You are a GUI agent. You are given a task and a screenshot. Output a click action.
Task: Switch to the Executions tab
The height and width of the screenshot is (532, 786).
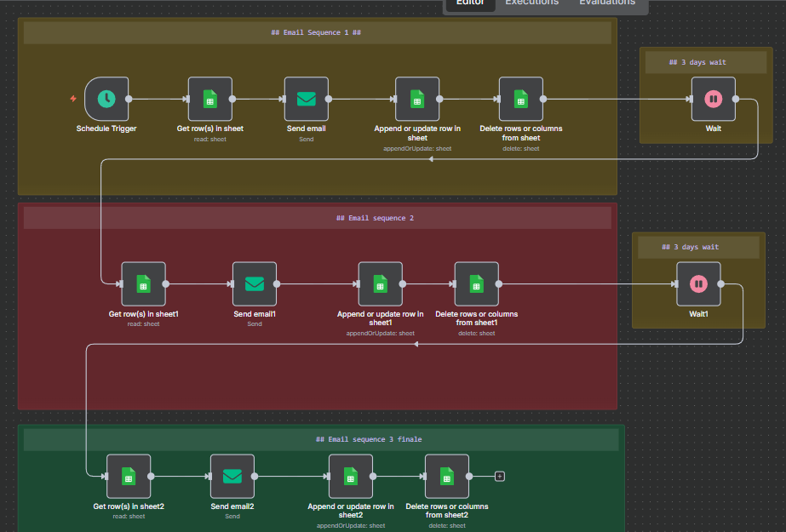531,3
